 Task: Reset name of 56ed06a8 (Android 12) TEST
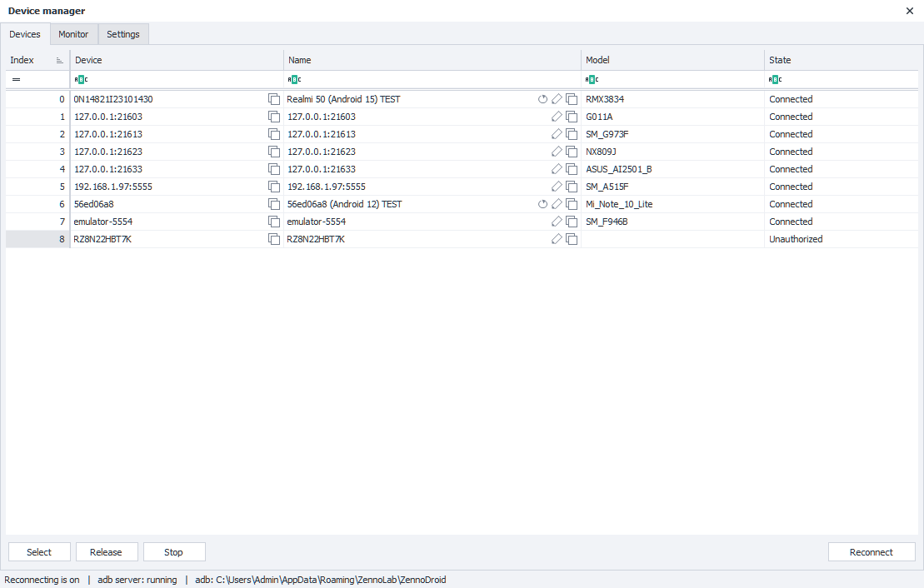coord(542,204)
